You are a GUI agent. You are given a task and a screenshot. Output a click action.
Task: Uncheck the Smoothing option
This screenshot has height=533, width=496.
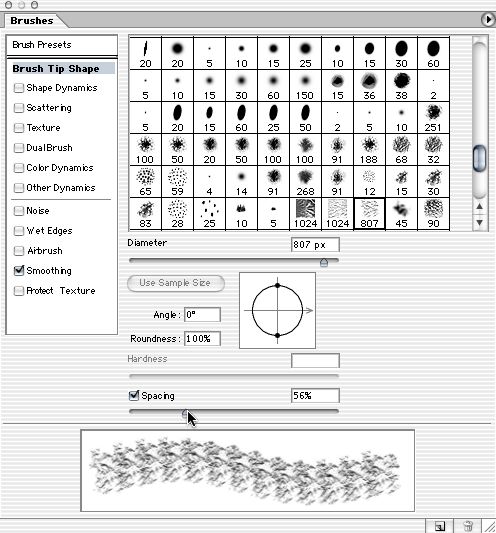click(18, 271)
